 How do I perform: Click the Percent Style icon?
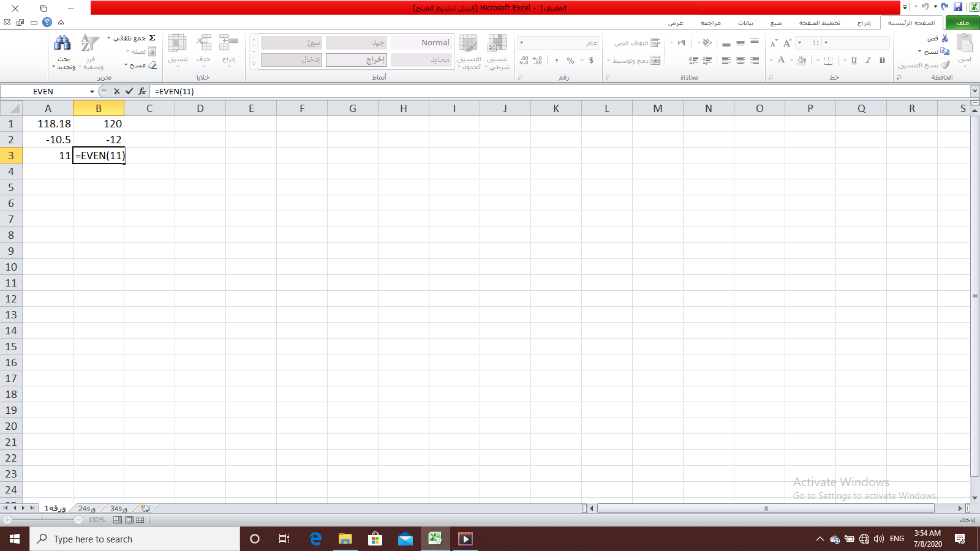[x=570, y=61]
